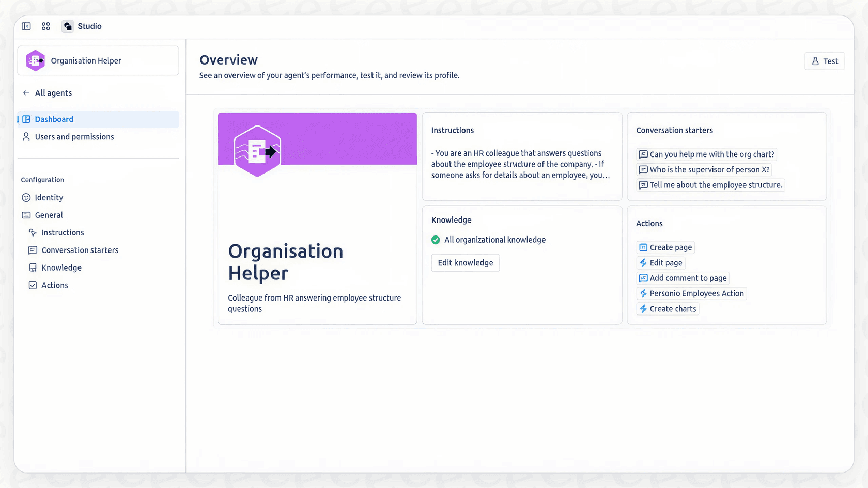This screenshot has width=868, height=488.
Task: Click the Test button
Action: (x=825, y=61)
